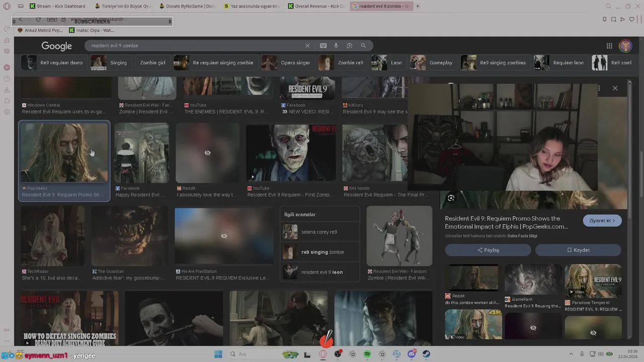Open the Google account profile avatar

(625, 46)
